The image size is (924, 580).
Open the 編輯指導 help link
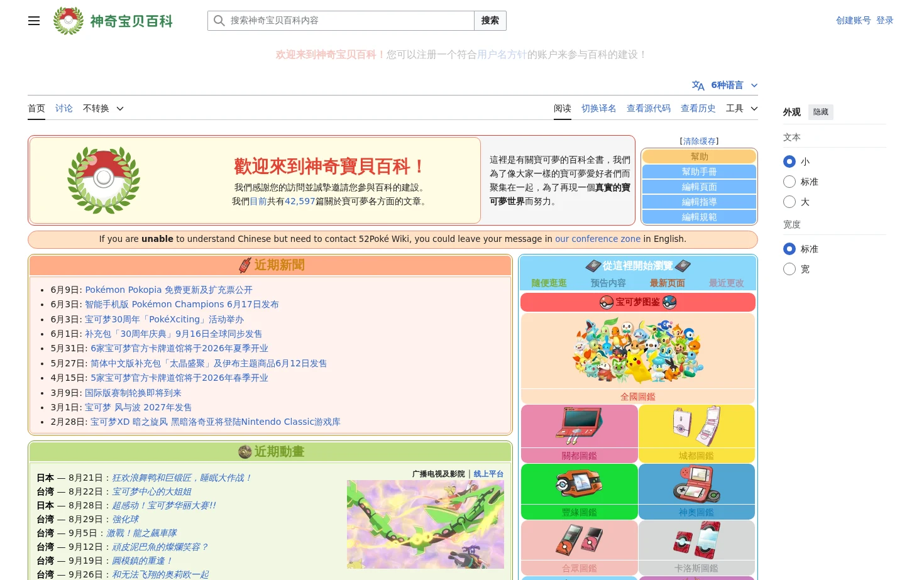coord(700,202)
